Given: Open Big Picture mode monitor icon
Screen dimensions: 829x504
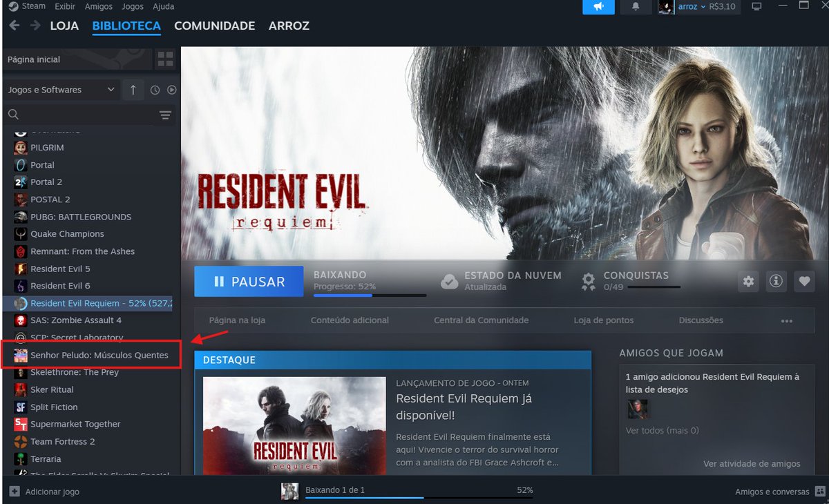Looking at the screenshot, I should (756, 7).
